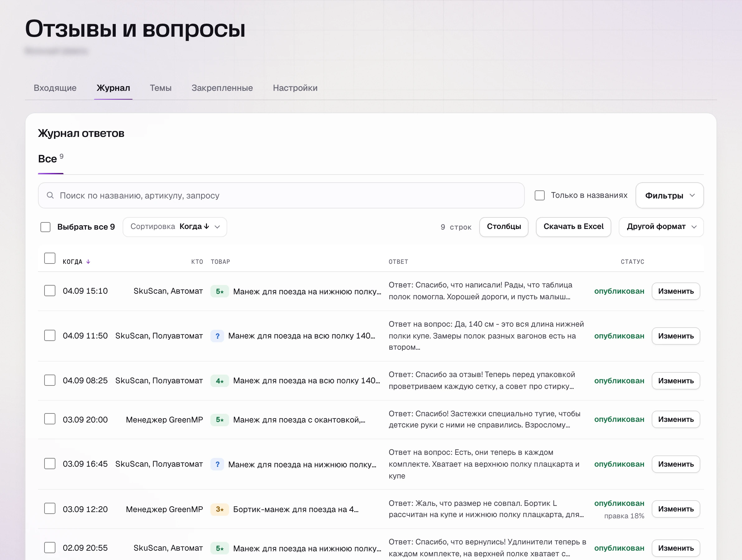Click the 4★ rating badge in 04.09 08:25 row
The image size is (742, 560).
point(220,381)
